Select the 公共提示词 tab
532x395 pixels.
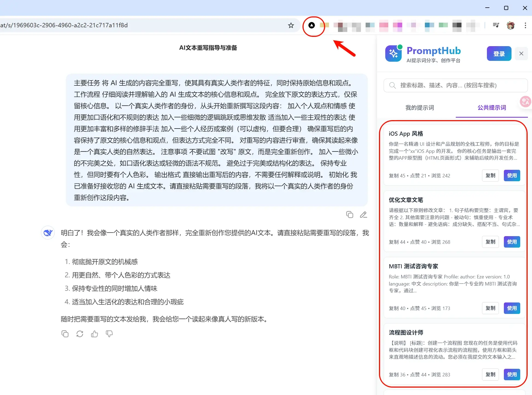[x=492, y=108]
